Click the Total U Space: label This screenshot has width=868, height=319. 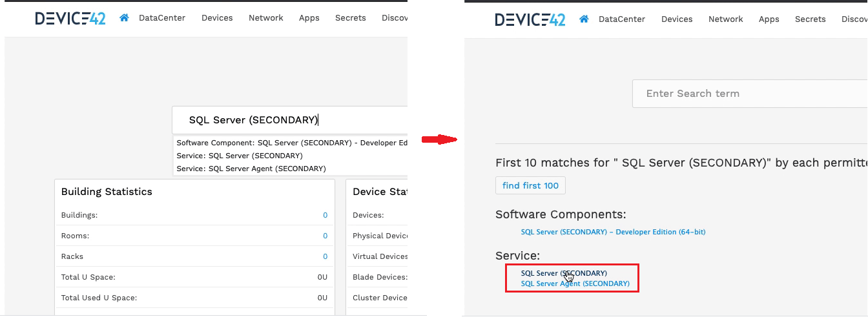pyautogui.click(x=88, y=277)
